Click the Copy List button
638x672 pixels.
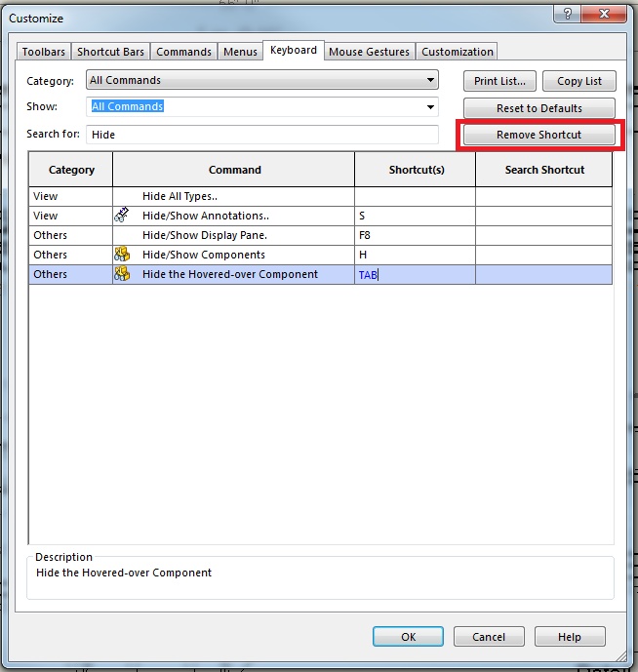click(x=579, y=81)
